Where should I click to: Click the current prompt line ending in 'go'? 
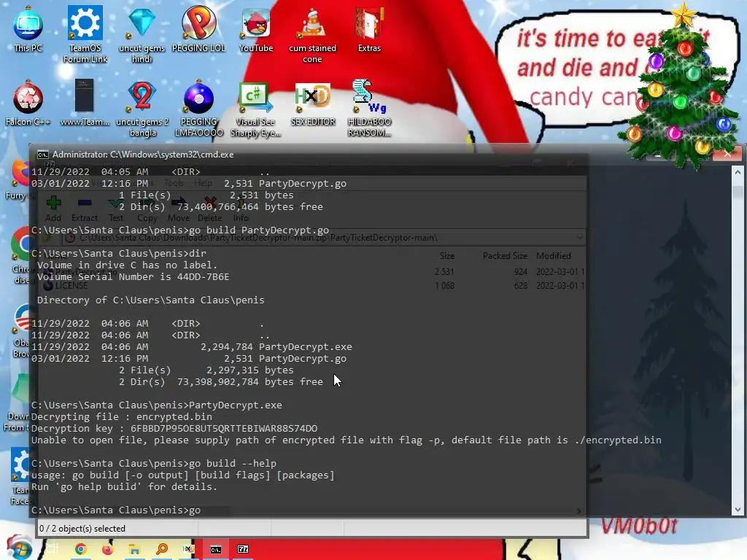pyautogui.click(x=116, y=510)
